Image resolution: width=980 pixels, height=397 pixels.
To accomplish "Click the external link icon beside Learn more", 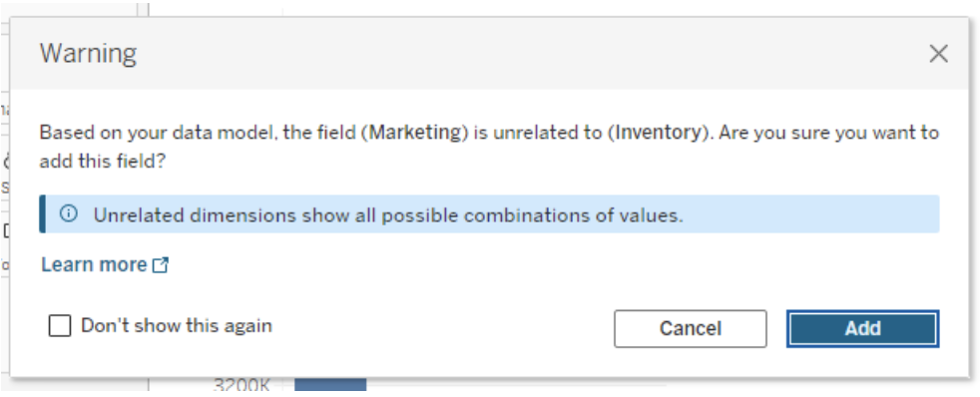I will [x=161, y=265].
